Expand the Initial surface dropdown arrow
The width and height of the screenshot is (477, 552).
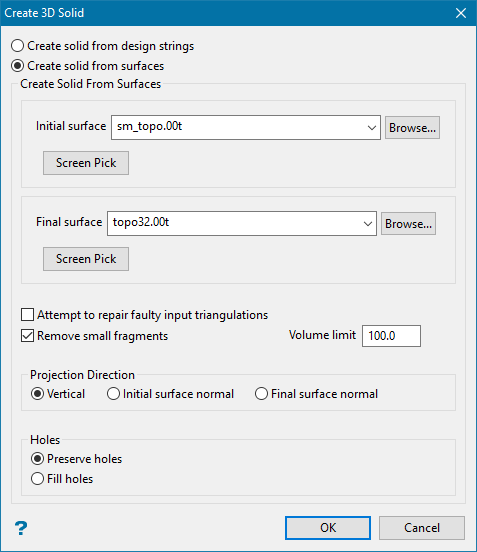tap(371, 127)
